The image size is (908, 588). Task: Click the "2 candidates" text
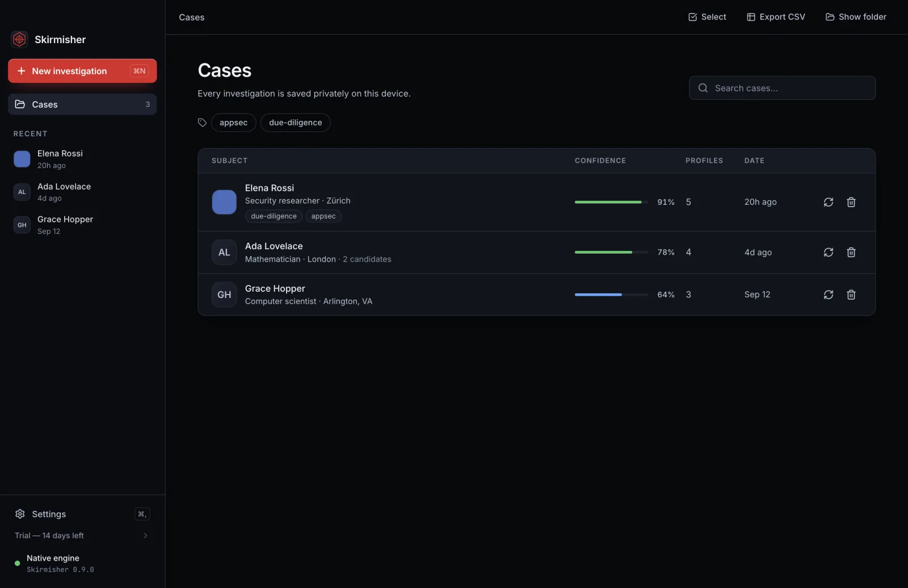click(x=367, y=259)
